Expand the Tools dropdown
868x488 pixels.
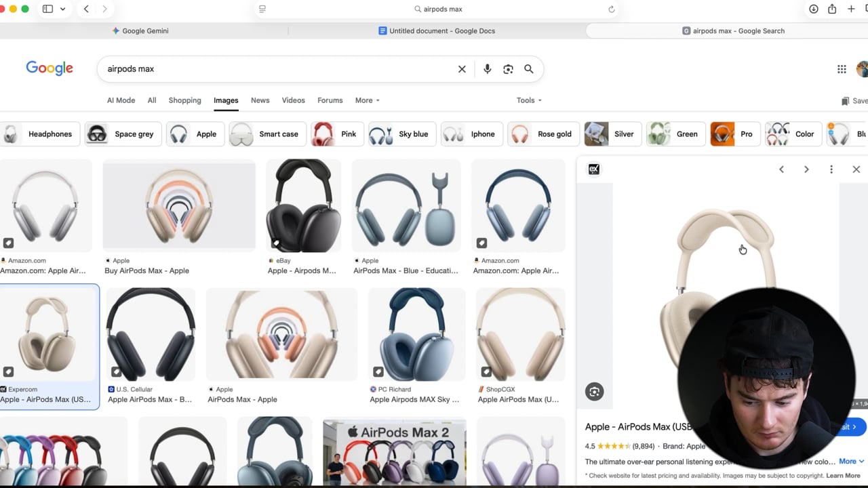pos(529,100)
